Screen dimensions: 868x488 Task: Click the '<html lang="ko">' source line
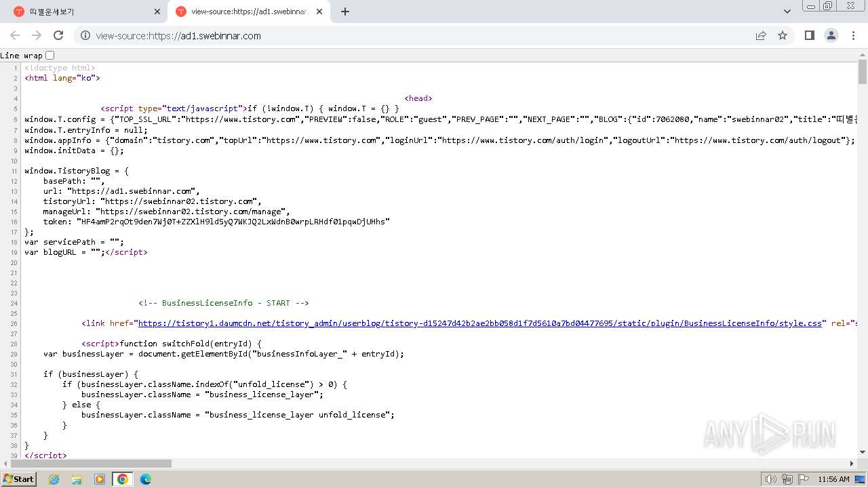pos(62,78)
